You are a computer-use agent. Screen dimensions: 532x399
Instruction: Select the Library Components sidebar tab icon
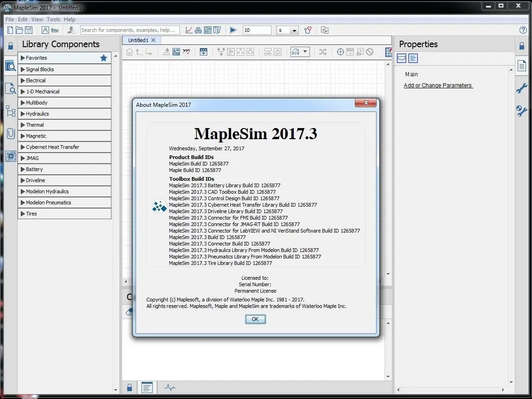(11, 66)
